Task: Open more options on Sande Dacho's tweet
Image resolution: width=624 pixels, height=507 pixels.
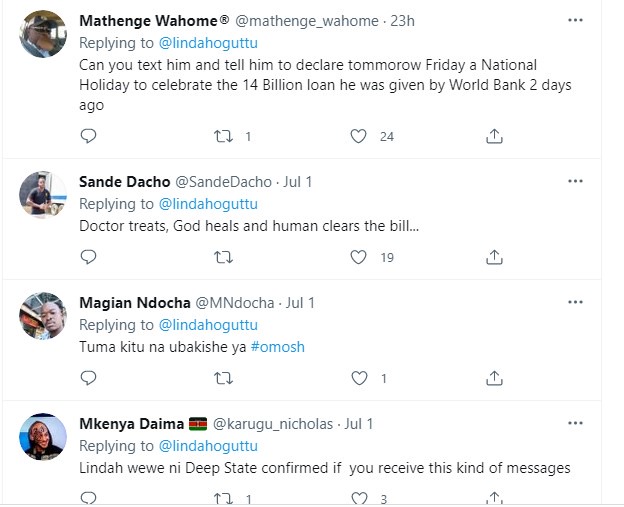Action: click(x=575, y=181)
